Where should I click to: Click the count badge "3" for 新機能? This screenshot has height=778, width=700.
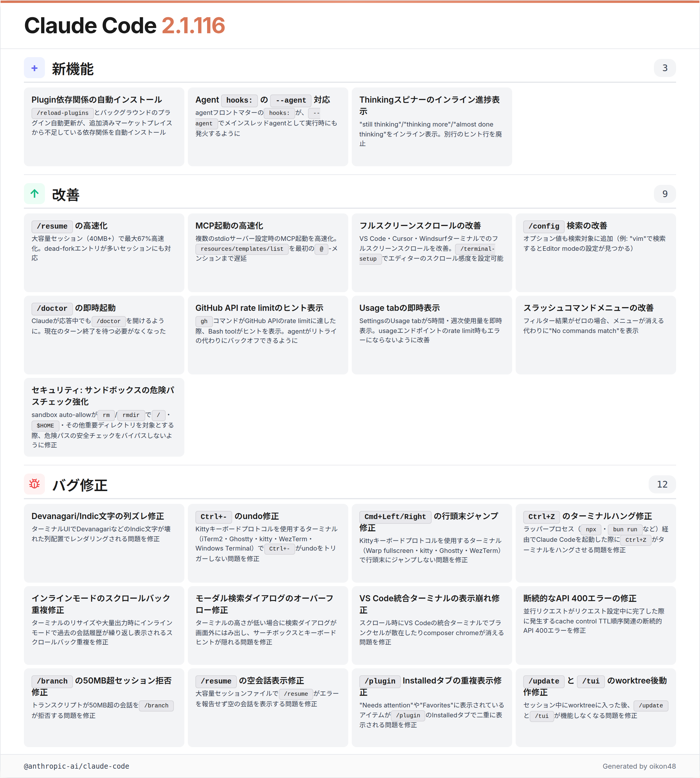pos(665,68)
